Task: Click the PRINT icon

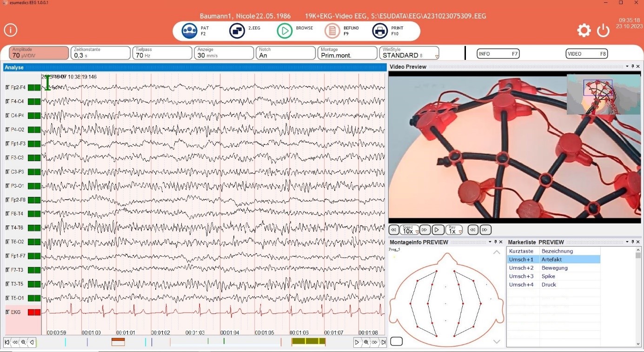Action: coord(380,30)
